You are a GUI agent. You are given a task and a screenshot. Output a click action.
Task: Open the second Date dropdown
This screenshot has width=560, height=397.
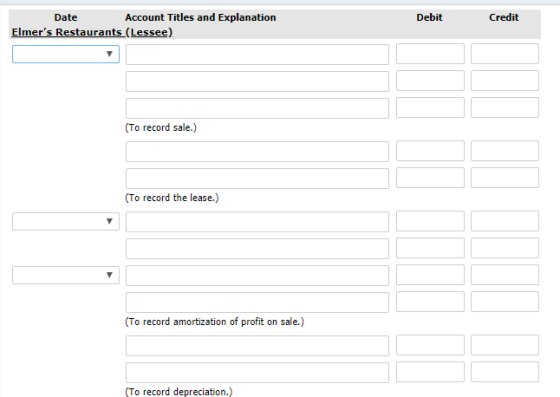(66, 221)
